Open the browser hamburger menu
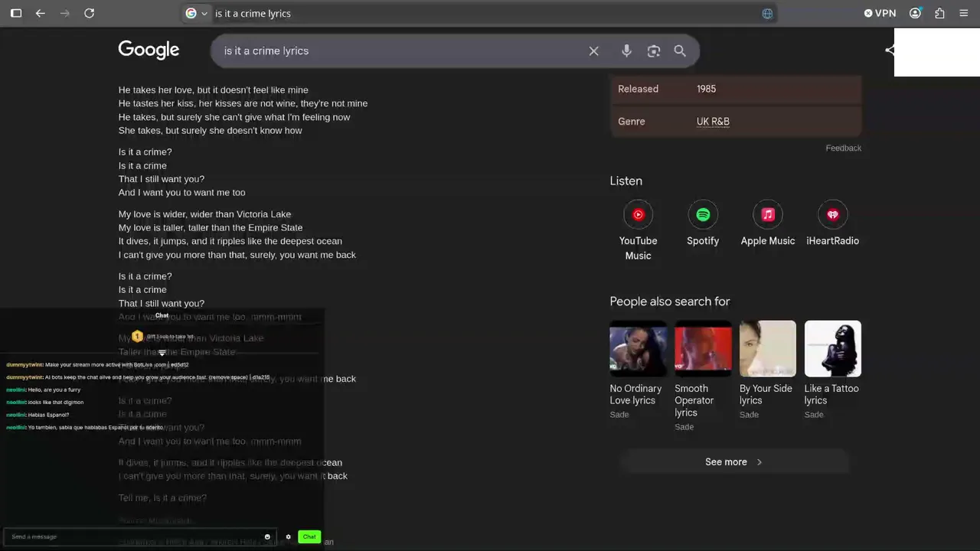The height and width of the screenshot is (551, 980). (x=964, y=13)
